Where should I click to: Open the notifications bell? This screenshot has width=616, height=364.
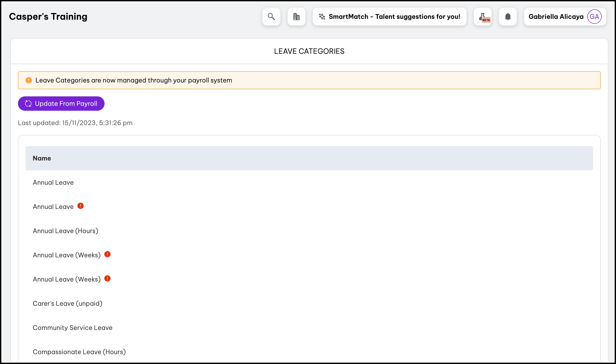(508, 16)
